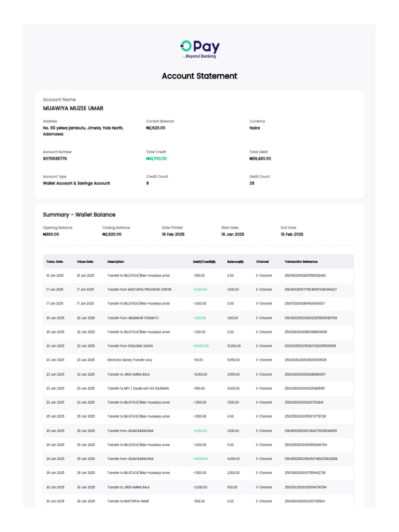Click the Transfer to MUSTAPHA UMAR row
Viewport: 399px width, 532px height.
tap(198, 501)
